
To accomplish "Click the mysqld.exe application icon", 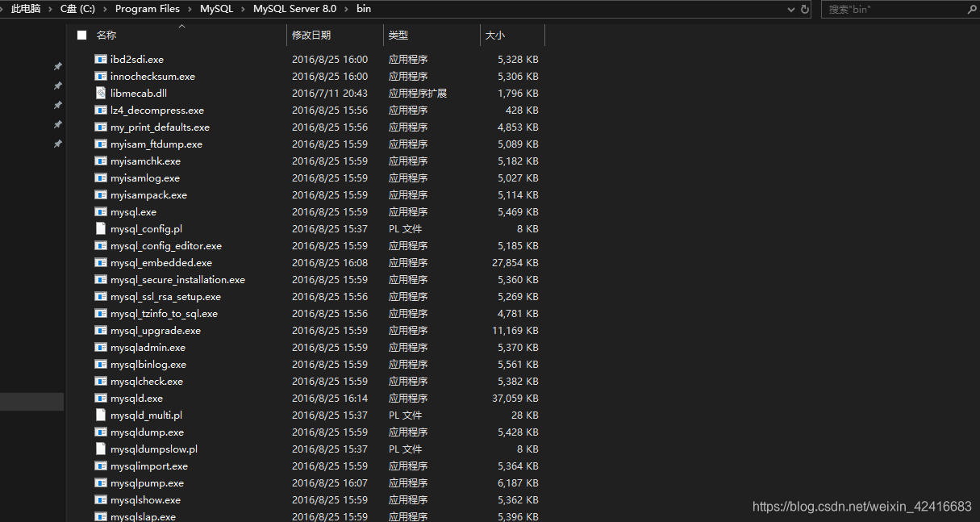I will point(101,398).
